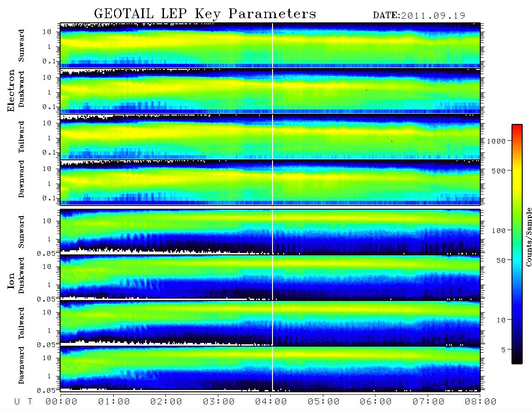532x410 pixels.
Task: Click the "50" colorbar tick value
Action: point(500,260)
